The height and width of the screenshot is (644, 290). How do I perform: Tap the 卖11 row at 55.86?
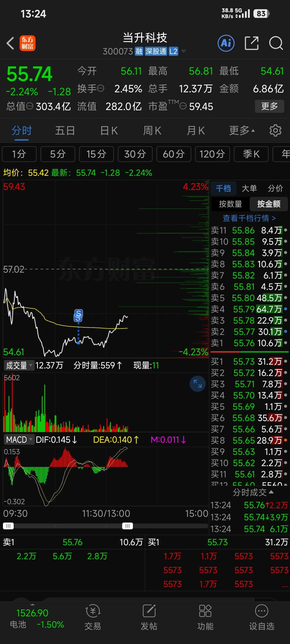249,230
